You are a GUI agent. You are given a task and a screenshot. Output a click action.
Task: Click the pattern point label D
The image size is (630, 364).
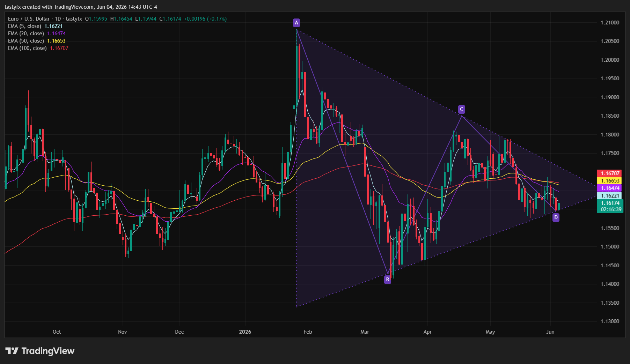(x=556, y=218)
